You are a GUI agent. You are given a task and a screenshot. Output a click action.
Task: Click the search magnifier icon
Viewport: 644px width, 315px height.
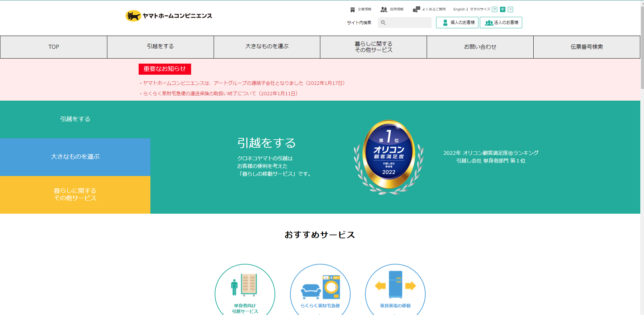[x=383, y=23]
